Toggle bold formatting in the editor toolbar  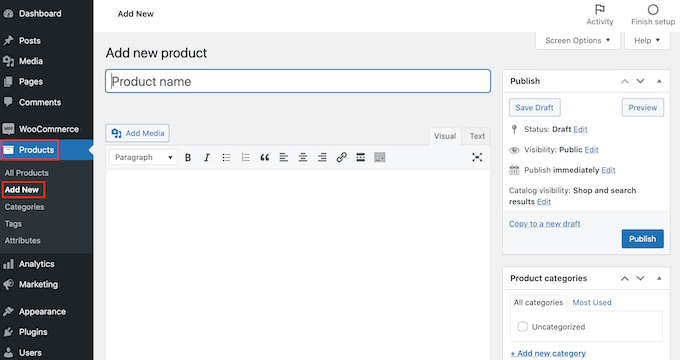point(188,157)
